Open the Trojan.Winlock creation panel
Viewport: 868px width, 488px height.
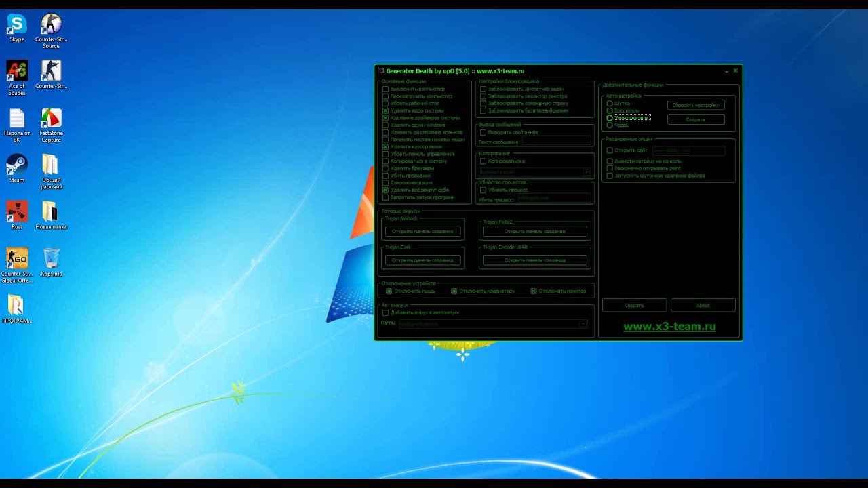click(x=422, y=231)
